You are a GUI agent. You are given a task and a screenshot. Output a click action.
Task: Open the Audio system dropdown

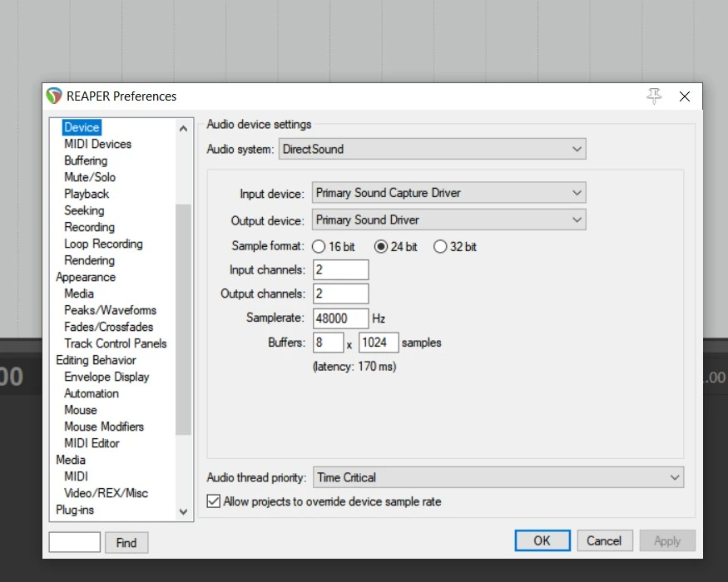coord(433,149)
